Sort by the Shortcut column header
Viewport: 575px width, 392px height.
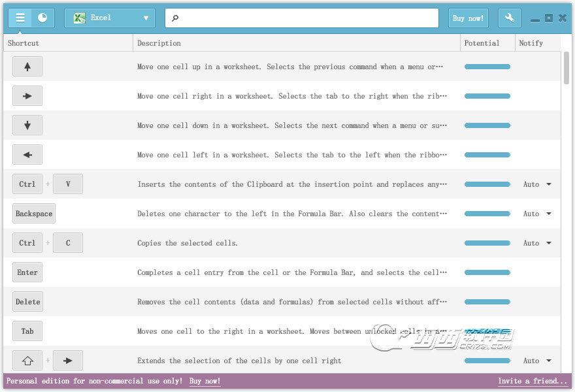[68, 43]
